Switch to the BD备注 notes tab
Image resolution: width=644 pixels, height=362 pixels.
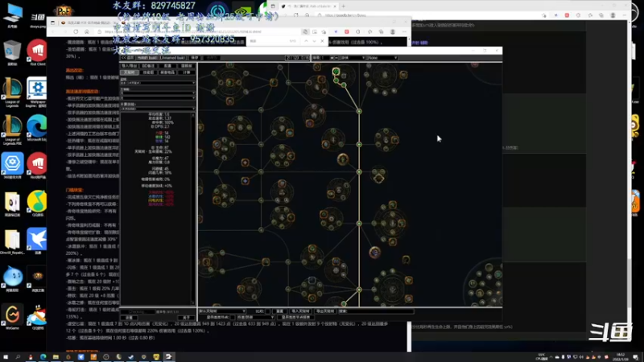pos(148,66)
